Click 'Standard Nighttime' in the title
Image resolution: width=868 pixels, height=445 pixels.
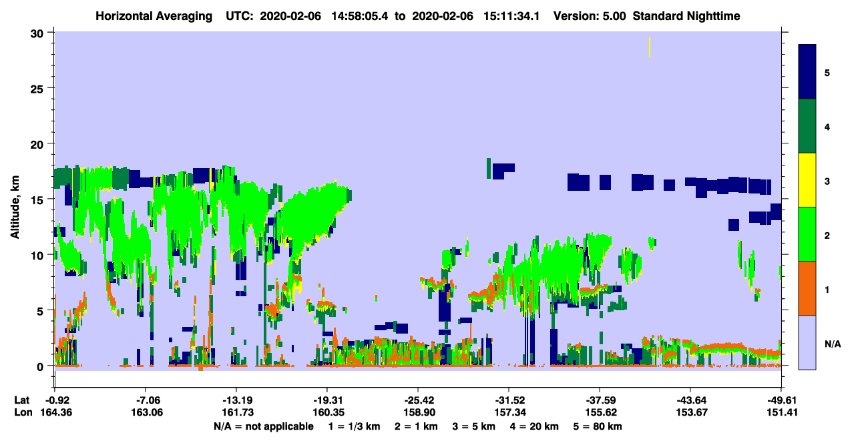pyautogui.click(x=686, y=15)
